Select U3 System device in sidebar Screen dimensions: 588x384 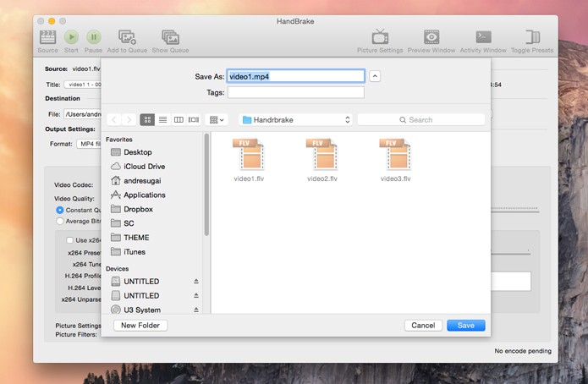[136, 310]
